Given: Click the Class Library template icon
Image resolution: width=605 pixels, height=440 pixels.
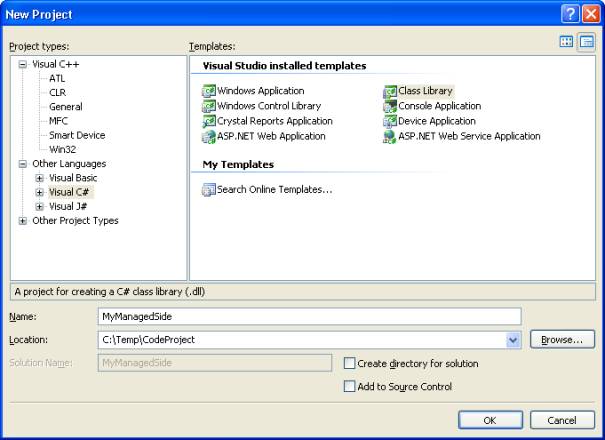Looking at the screenshot, I should click(x=390, y=91).
